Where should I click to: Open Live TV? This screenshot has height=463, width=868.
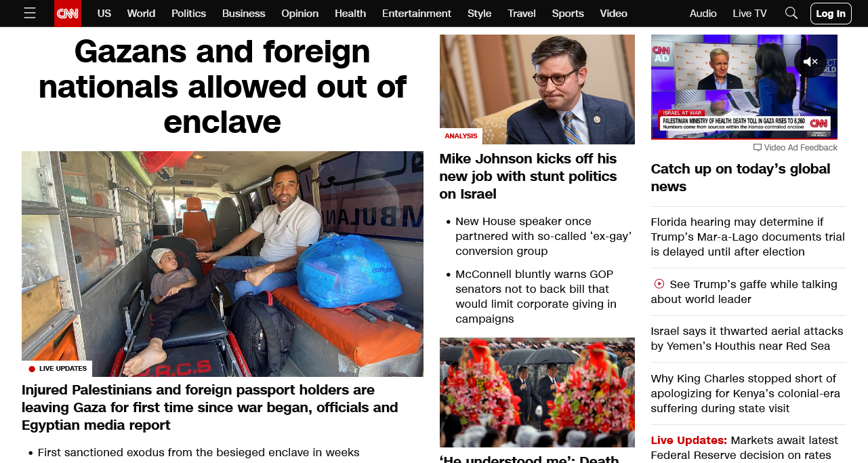(x=749, y=13)
